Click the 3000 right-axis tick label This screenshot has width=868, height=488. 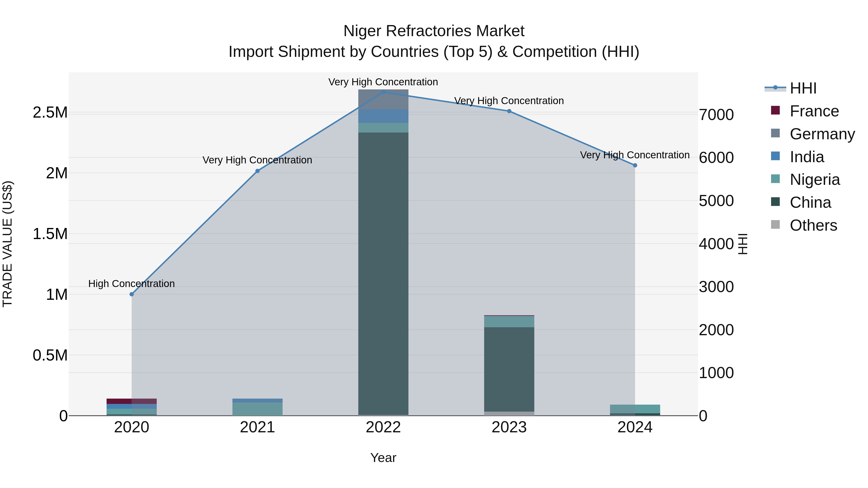pyautogui.click(x=716, y=287)
